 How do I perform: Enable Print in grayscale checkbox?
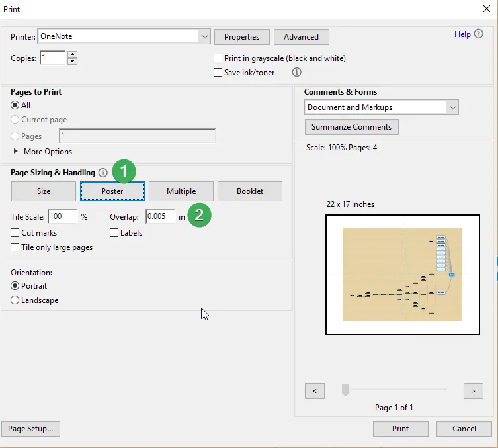(x=218, y=58)
